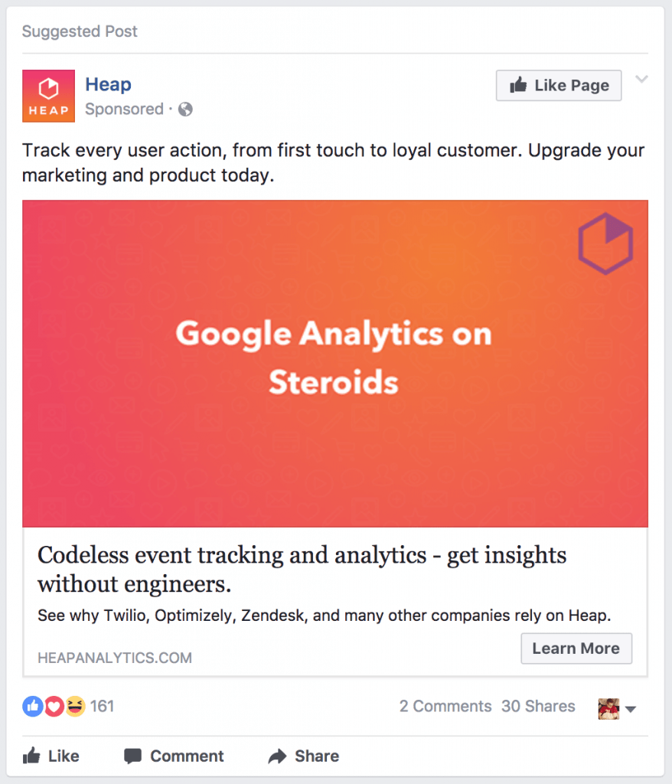Click the Google Analytics on Steroids ad image
Image resolution: width=672 pixels, height=784 pixels.
pos(334,364)
